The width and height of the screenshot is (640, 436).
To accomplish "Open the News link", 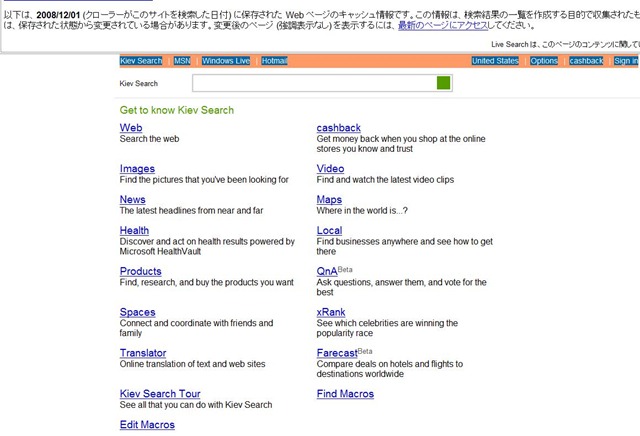I will (133, 200).
